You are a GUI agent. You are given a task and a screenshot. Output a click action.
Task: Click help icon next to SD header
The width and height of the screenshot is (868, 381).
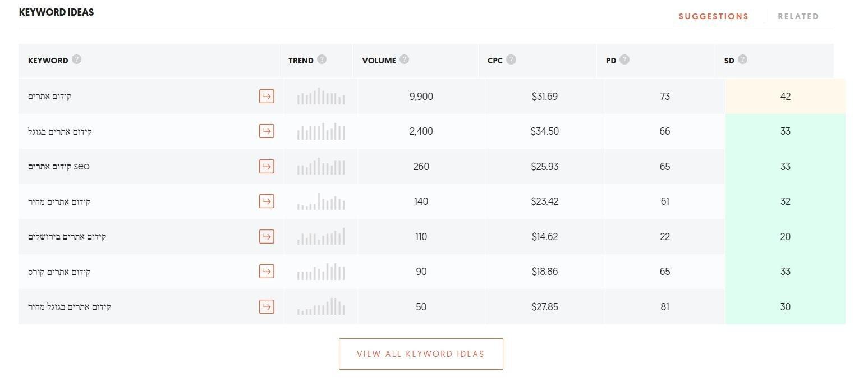tap(742, 59)
